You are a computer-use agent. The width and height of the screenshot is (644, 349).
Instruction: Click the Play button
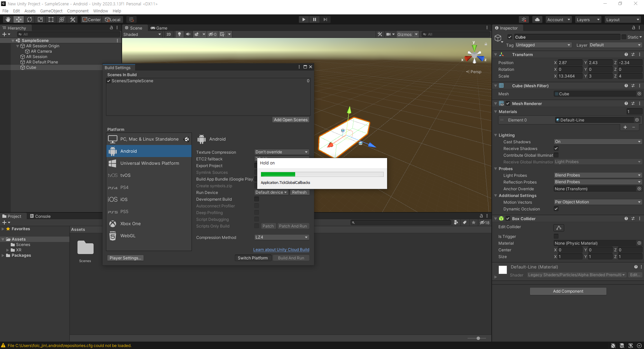coord(304,19)
